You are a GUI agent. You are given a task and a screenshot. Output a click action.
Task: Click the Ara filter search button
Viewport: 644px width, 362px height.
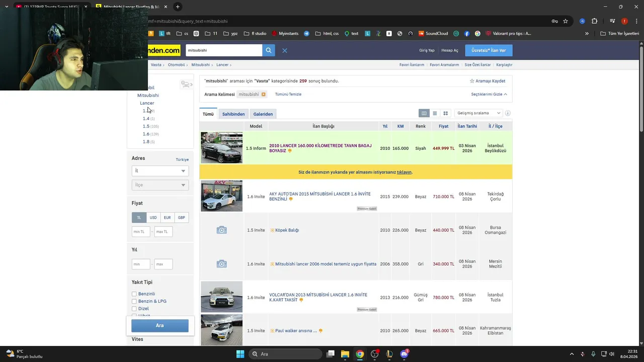pos(160,326)
